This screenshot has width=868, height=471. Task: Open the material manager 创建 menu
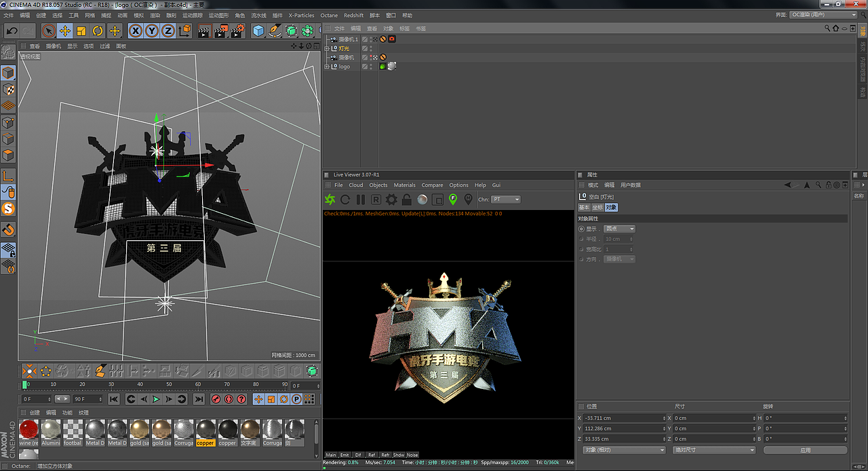click(x=35, y=413)
